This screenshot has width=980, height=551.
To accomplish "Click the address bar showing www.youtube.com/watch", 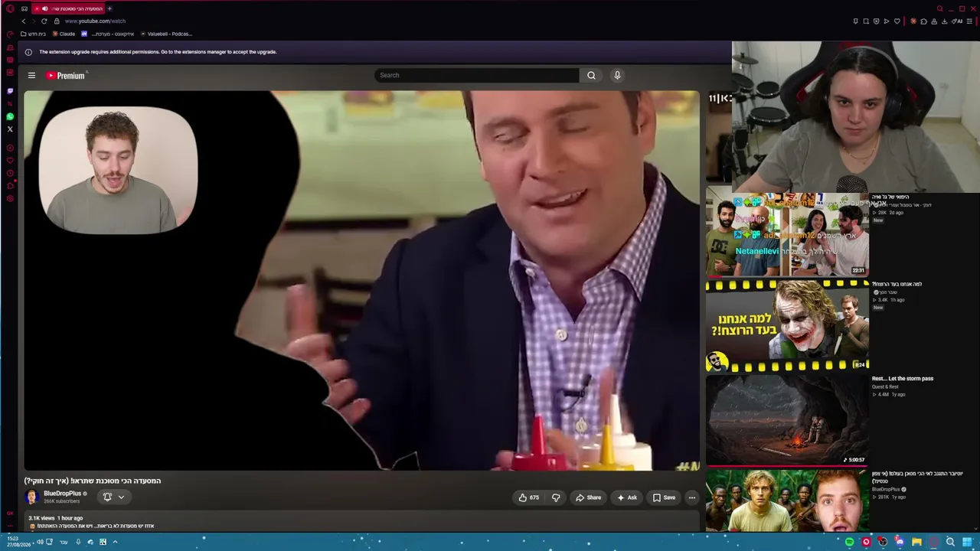I will pos(95,21).
